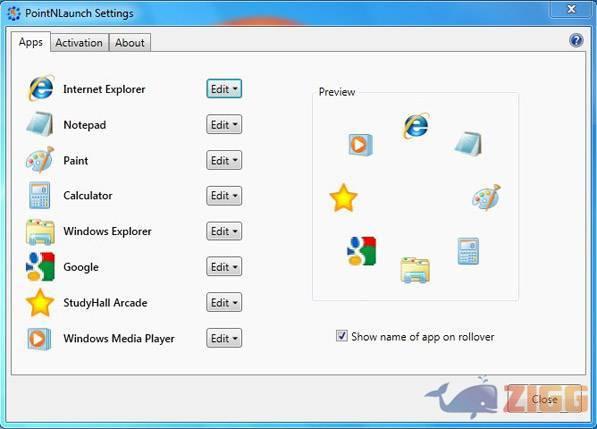Click the Internet Explorer icon in app list
Image resolution: width=597 pixels, height=429 pixels.
[x=41, y=88]
